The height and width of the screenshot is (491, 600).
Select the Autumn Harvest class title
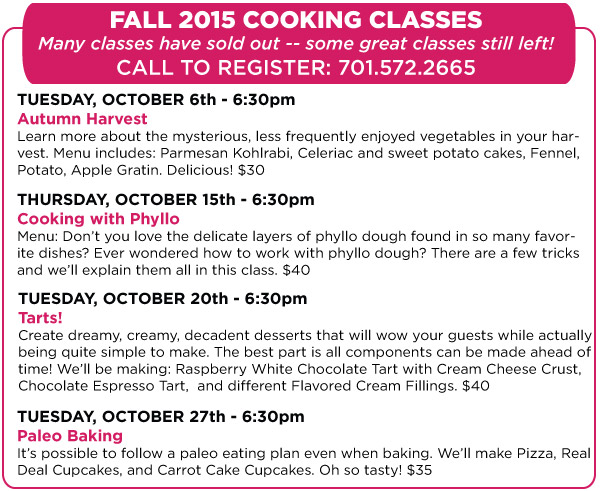tap(82, 119)
